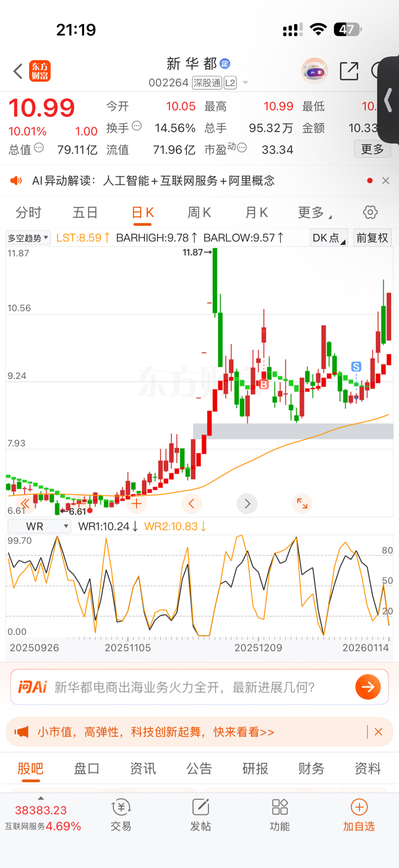
Task: Tap the info icon beside 换手
Action: [x=137, y=126]
